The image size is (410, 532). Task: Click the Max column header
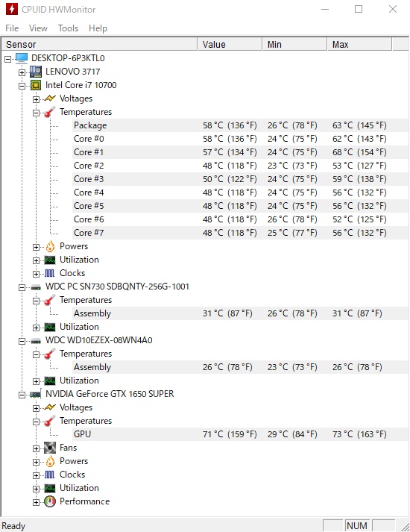(359, 45)
